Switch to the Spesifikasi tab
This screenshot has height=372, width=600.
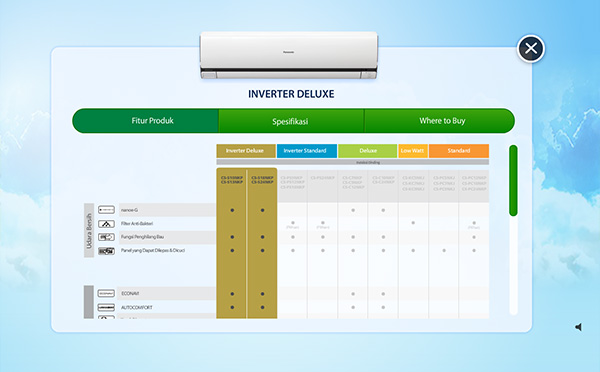tap(291, 121)
